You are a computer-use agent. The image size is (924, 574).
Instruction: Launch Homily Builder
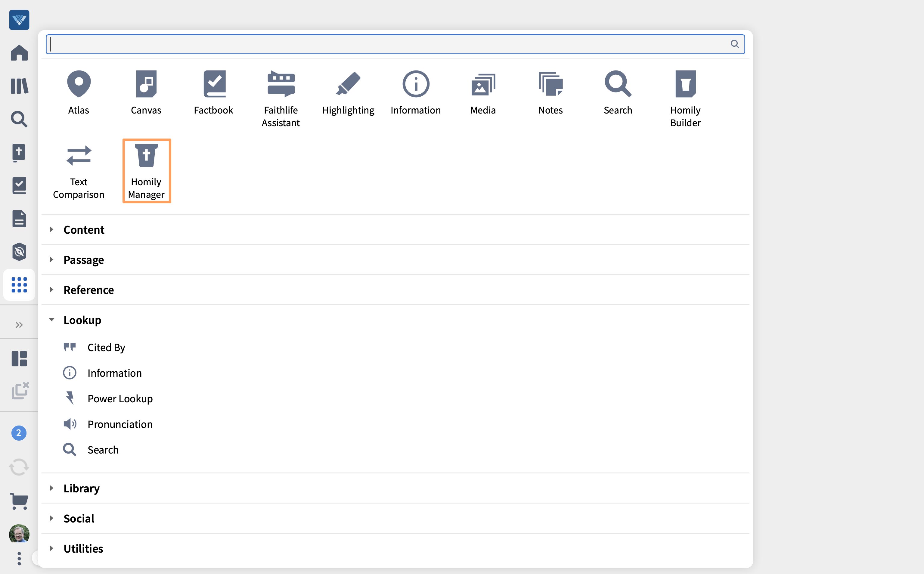coord(685,99)
